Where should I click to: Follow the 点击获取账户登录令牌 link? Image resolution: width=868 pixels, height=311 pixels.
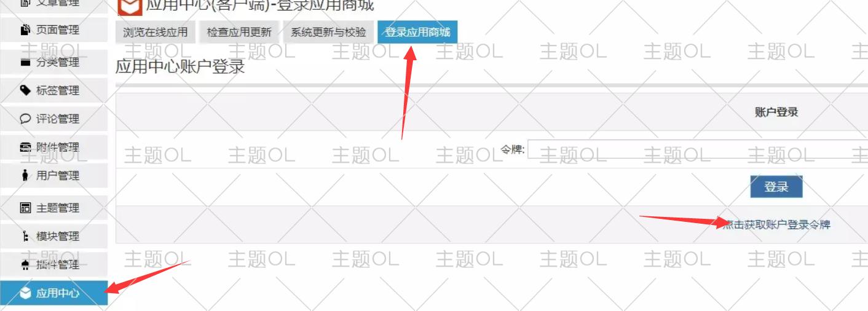(x=776, y=224)
